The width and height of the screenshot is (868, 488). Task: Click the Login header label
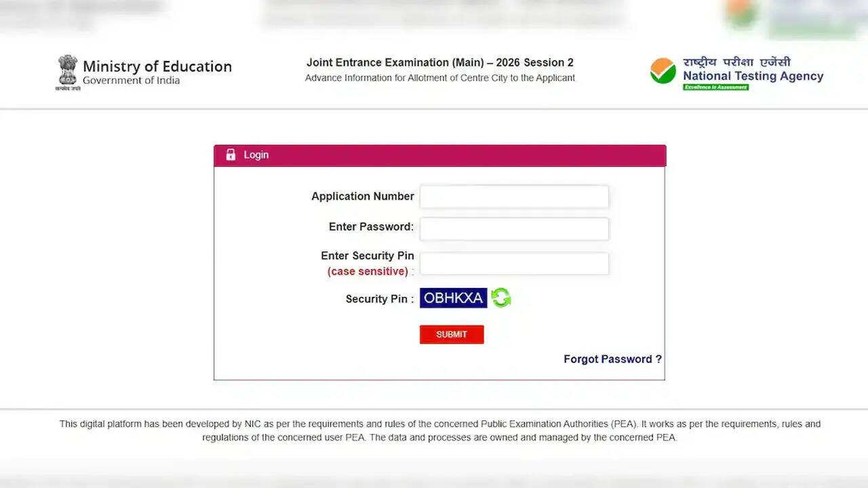point(256,155)
